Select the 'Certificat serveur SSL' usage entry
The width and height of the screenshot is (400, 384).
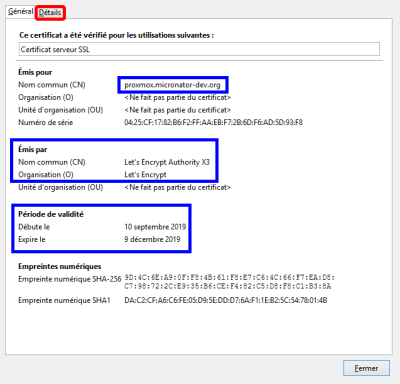point(199,49)
